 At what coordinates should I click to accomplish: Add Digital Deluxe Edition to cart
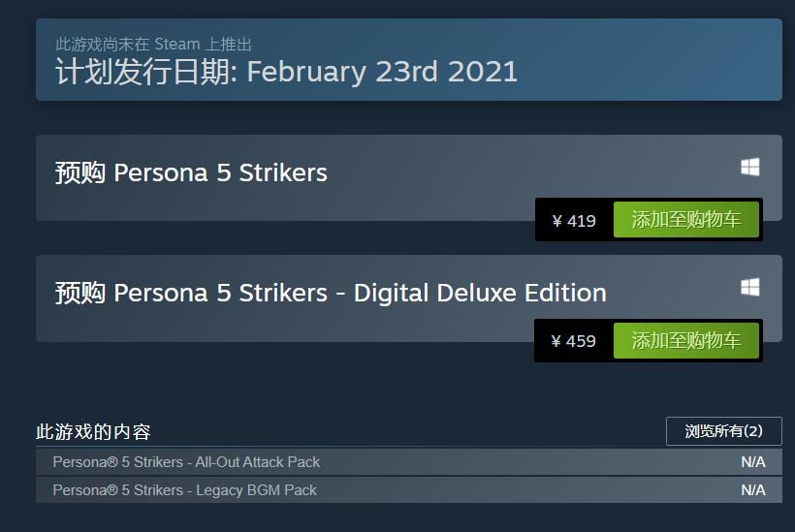pyautogui.click(x=685, y=340)
